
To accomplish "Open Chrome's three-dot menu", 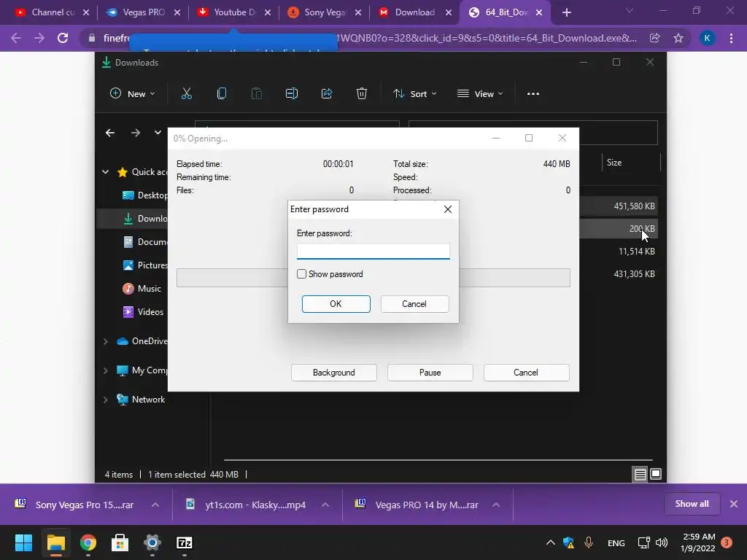I will point(731,38).
